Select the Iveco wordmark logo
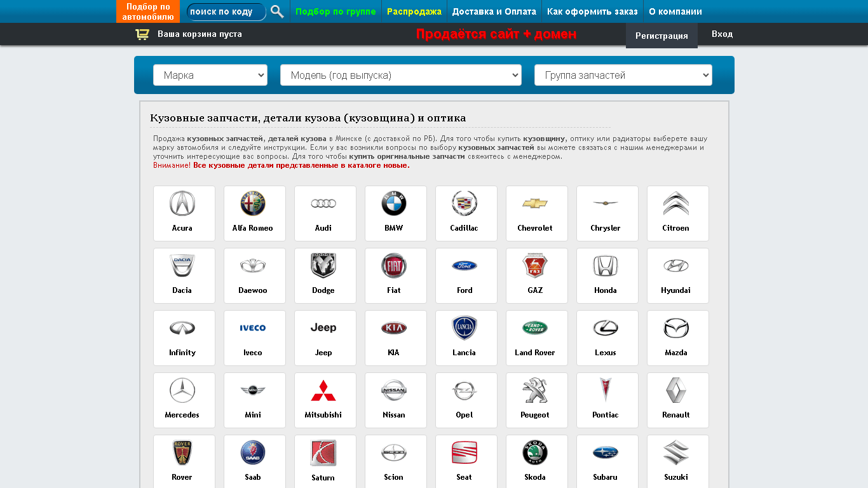This screenshot has width=868, height=488. 253,328
